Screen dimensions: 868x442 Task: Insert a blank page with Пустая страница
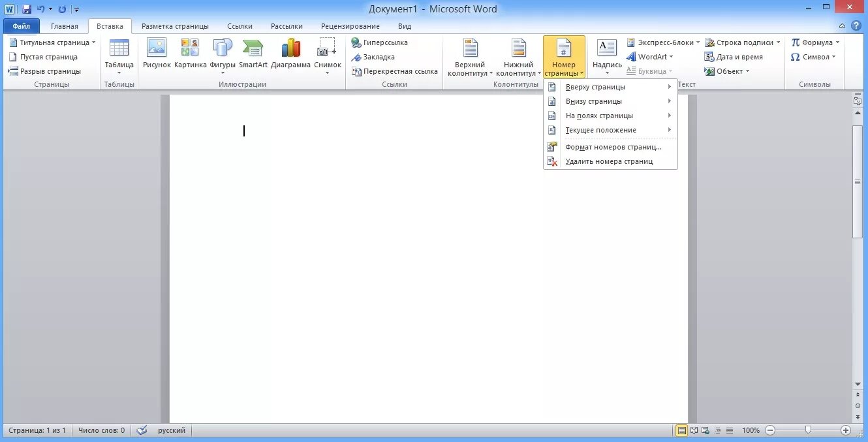[x=44, y=57]
